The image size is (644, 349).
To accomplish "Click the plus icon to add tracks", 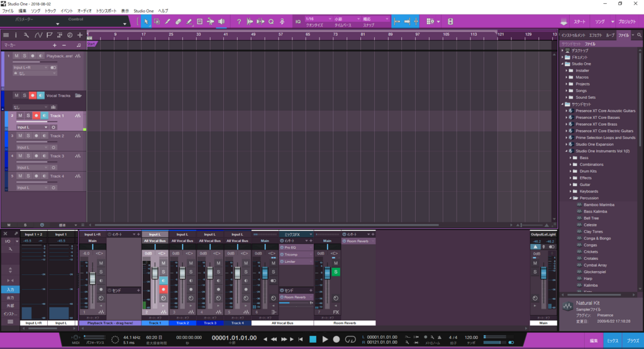I will 80,35.
